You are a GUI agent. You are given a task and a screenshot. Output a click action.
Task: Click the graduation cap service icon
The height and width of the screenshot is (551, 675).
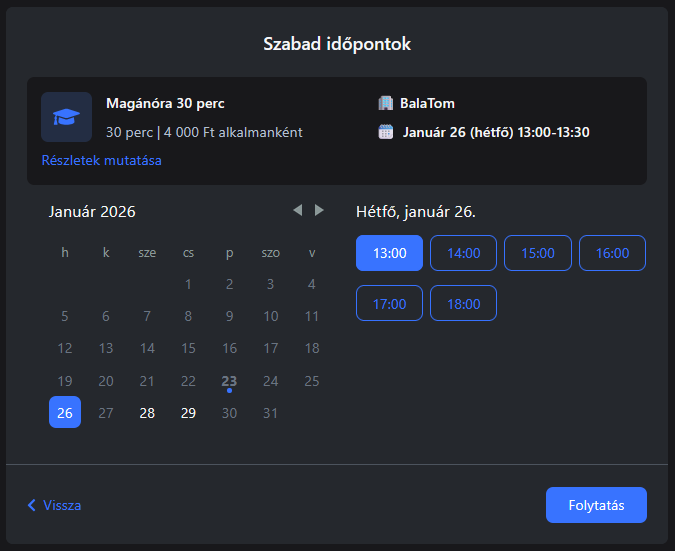pos(66,117)
